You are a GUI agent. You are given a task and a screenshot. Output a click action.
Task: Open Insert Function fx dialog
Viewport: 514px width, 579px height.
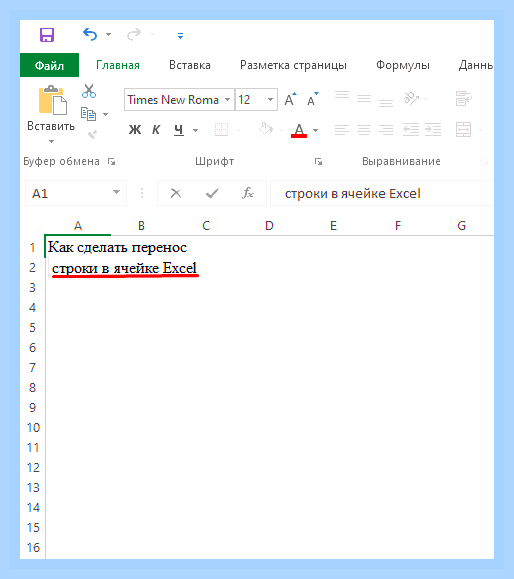247,193
